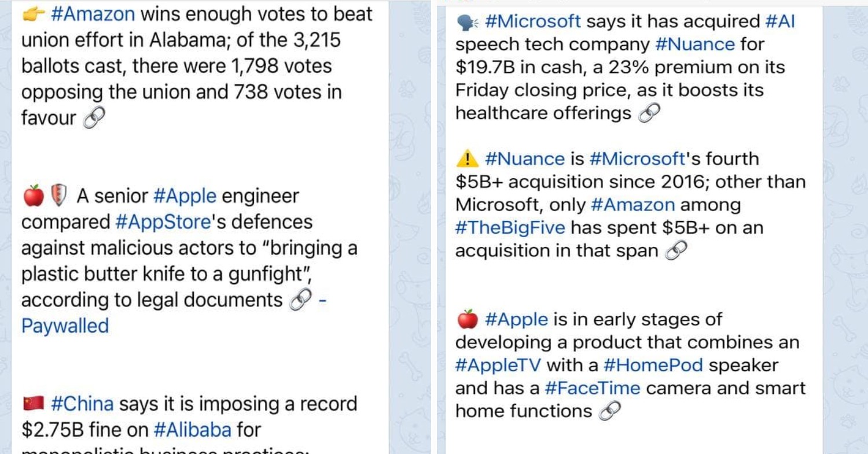Click the red apple emoji before 'A senior'
The height and width of the screenshot is (454, 868).
click(x=34, y=196)
